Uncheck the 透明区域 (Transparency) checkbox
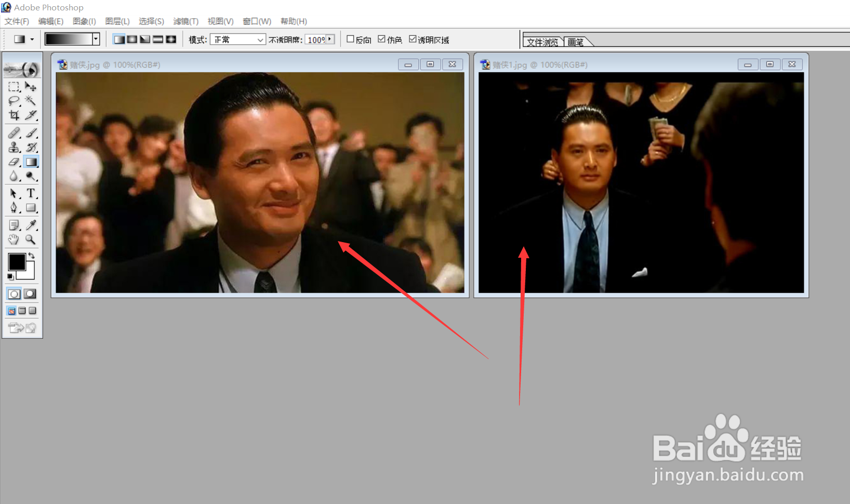This screenshot has width=850, height=504. (x=413, y=39)
